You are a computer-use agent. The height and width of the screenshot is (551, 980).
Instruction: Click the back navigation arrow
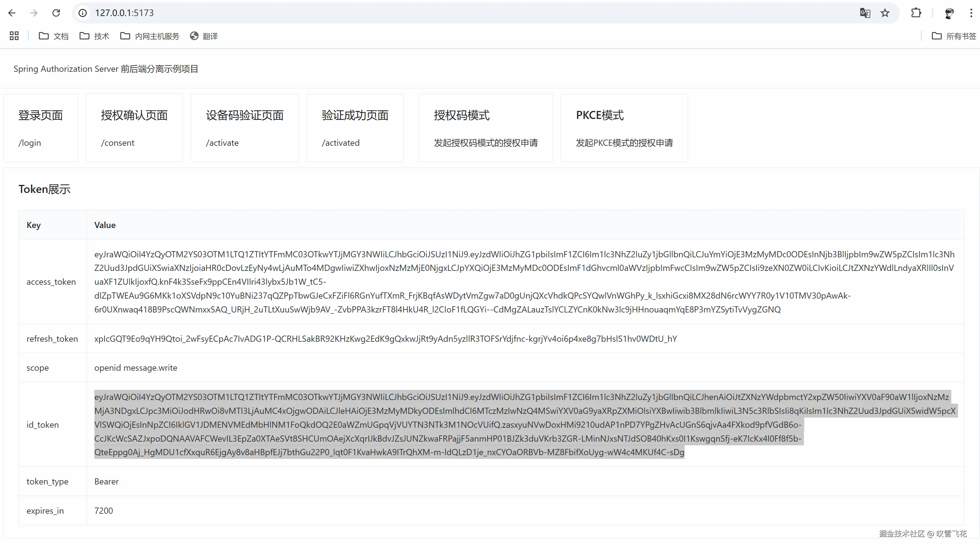pyautogui.click(x=12, y=13)
